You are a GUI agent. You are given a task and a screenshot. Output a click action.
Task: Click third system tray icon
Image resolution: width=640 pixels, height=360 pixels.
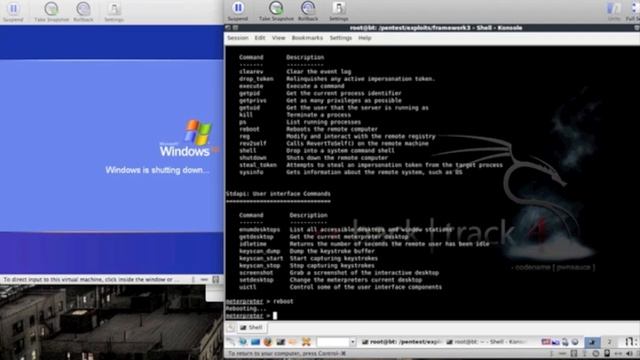coord(565,342)
